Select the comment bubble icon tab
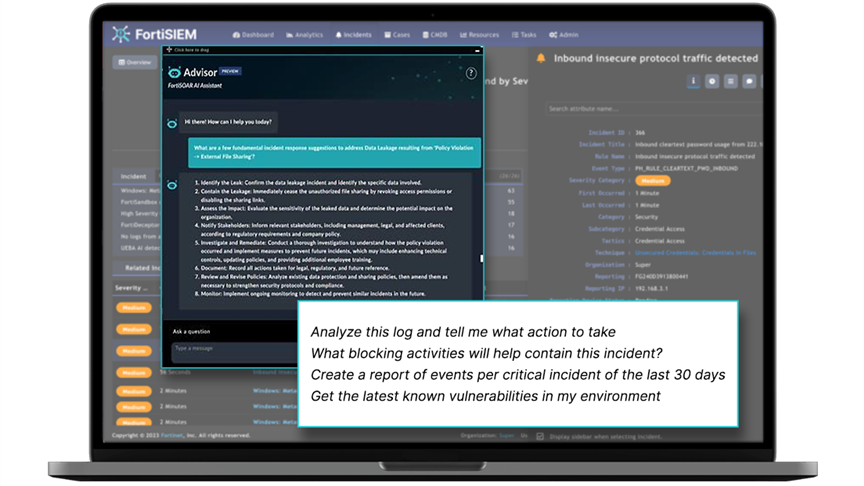Viewport: 864px width, 486px height. pos(749,82)
